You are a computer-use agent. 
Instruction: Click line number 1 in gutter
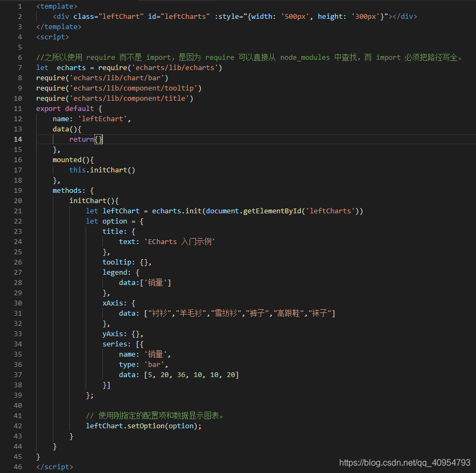[x=20, y=6]
